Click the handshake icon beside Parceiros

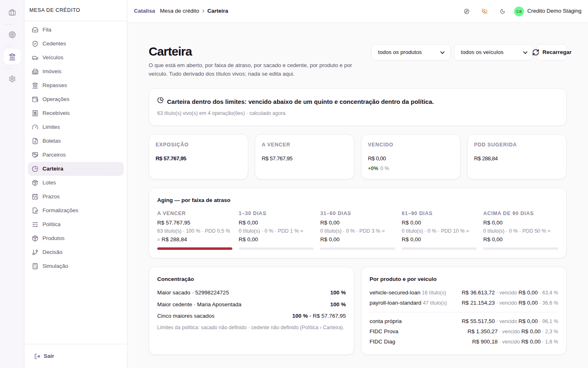click(x=35, y=155)
